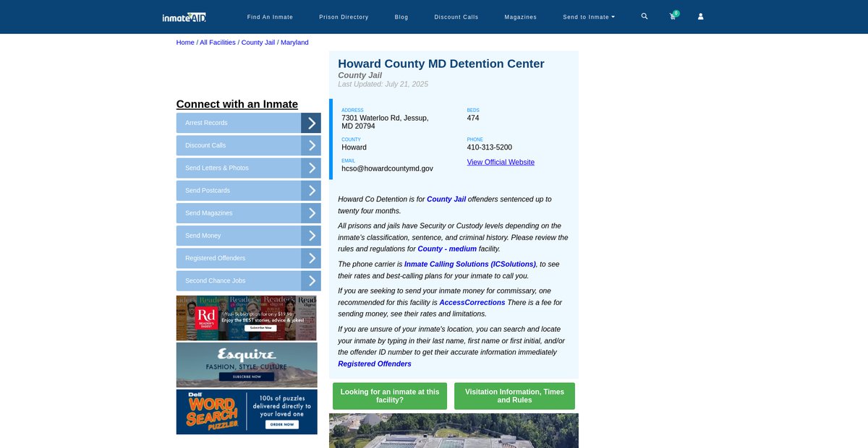
Task: Click the arrow beside Second Chance Jobs
Action: coord(311,281)
